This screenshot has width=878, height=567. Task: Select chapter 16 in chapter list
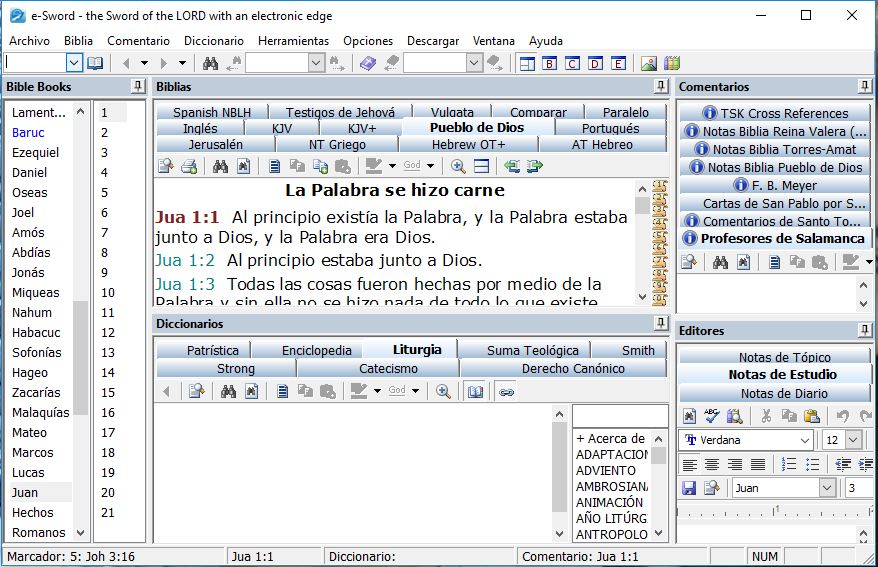(x=108, y=413)
